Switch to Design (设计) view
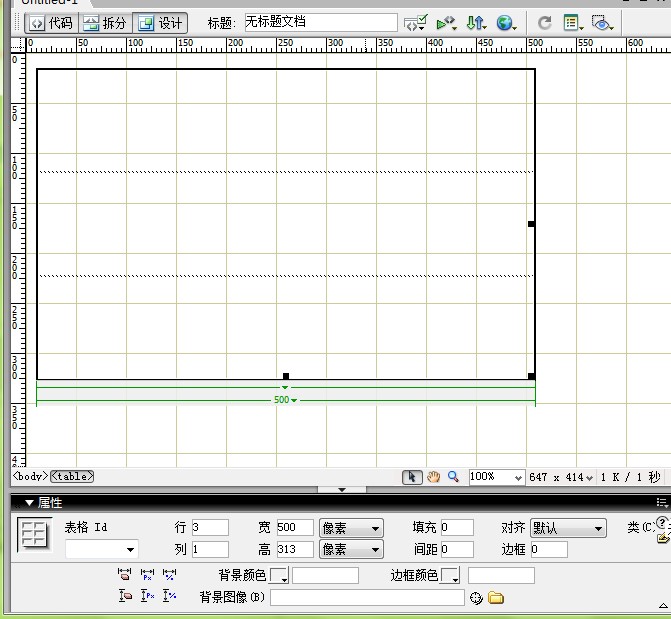This screenshot has height=619, width=671. (x=160, y=23)
